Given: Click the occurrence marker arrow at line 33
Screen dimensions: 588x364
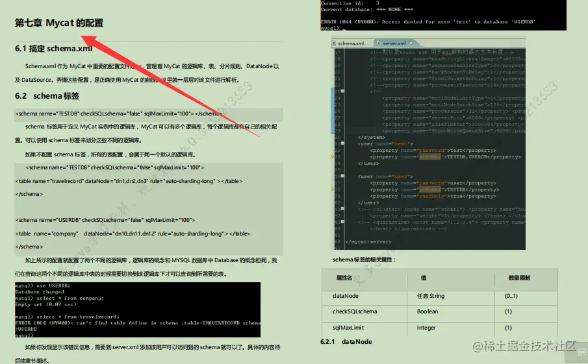Looking at the screenshot, I should (332, 157).
